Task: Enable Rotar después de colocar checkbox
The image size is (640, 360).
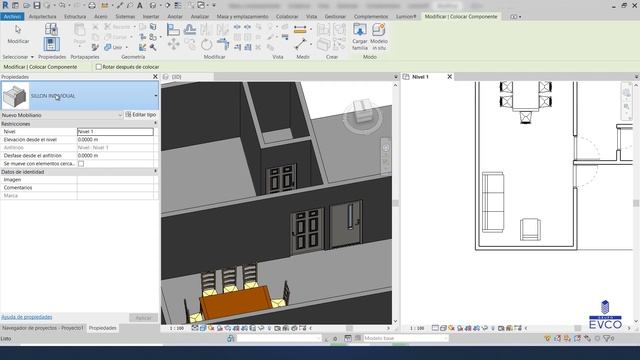Action: click(99, 67)
